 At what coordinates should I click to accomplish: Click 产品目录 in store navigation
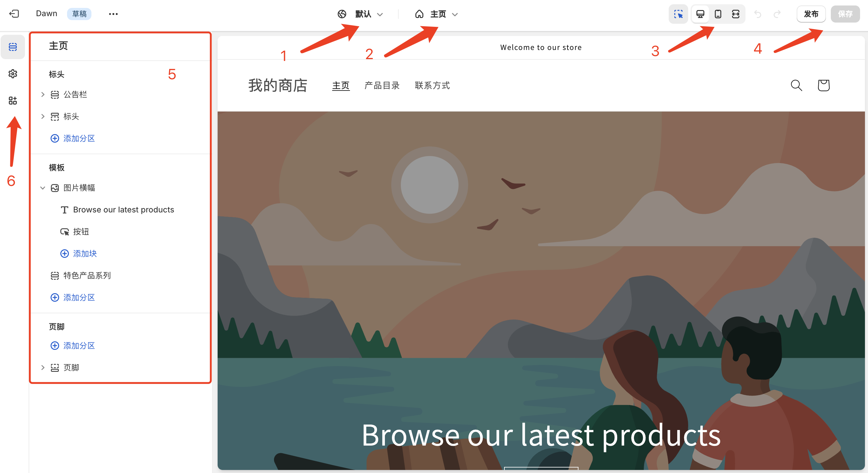click(x=382, y=85)
